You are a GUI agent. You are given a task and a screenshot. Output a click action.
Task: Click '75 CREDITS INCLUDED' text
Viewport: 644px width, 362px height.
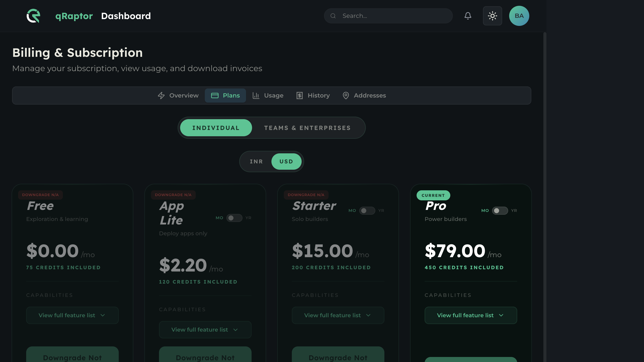[x=63, y=267]
